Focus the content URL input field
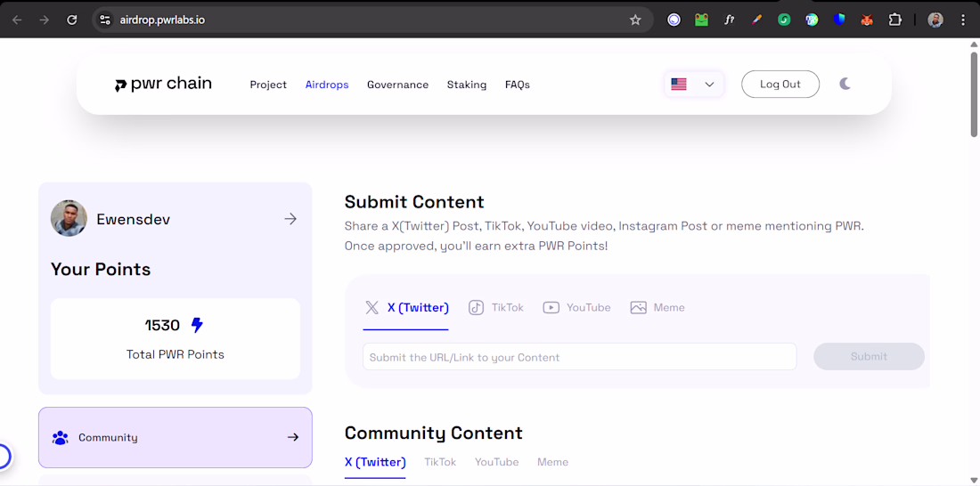980x486 pixels. point(579,357)
